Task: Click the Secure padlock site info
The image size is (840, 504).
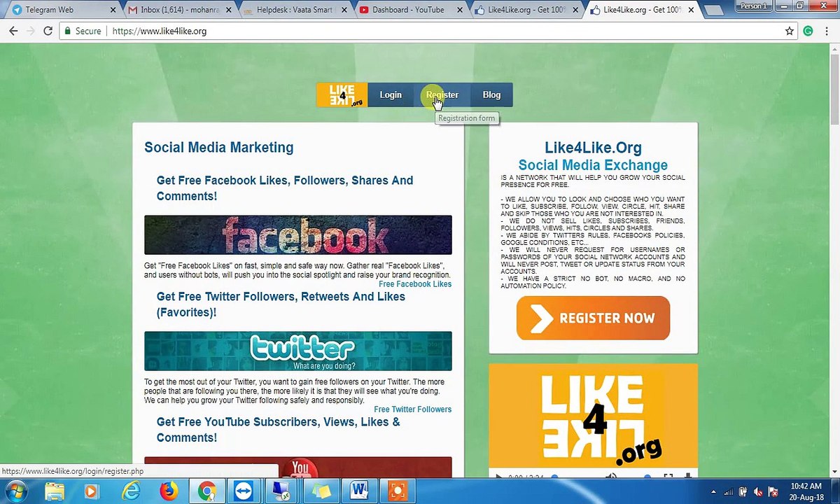Action: tap(82, 31)
